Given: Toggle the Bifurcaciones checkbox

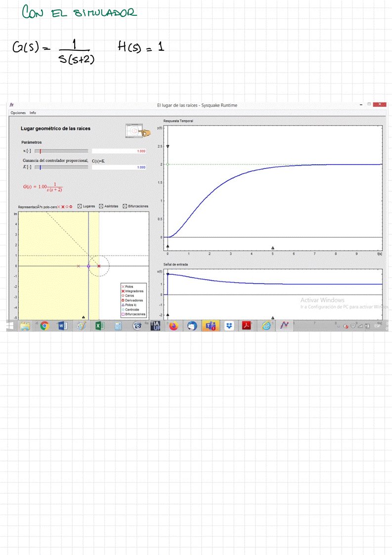Looking at the screenshot, I should (125, 206).
